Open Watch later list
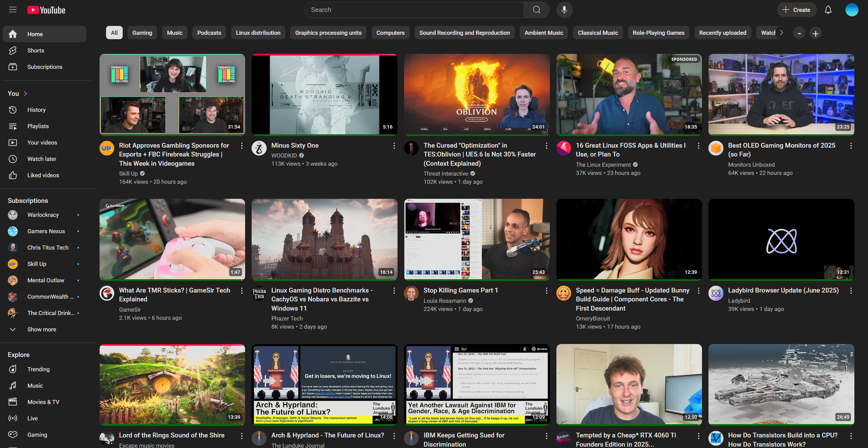The height and width of the screenshot is (448, 868). pos(44,159)
